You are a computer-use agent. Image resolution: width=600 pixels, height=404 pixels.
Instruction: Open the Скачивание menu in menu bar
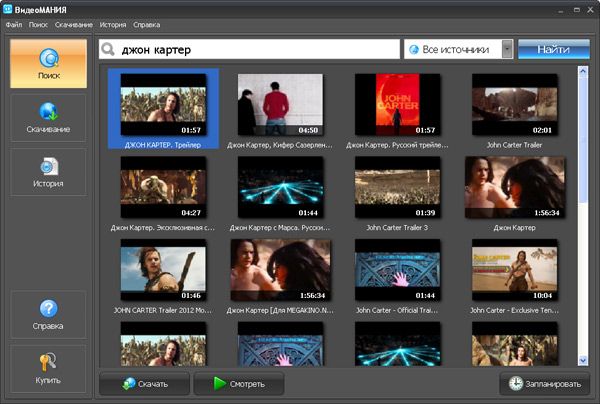(73, 24)
